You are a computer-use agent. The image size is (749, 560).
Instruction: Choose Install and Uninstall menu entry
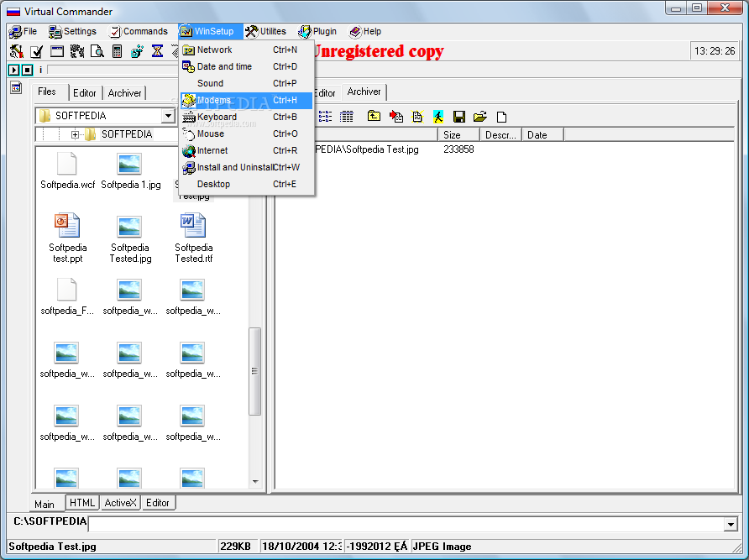coord(247,167)
